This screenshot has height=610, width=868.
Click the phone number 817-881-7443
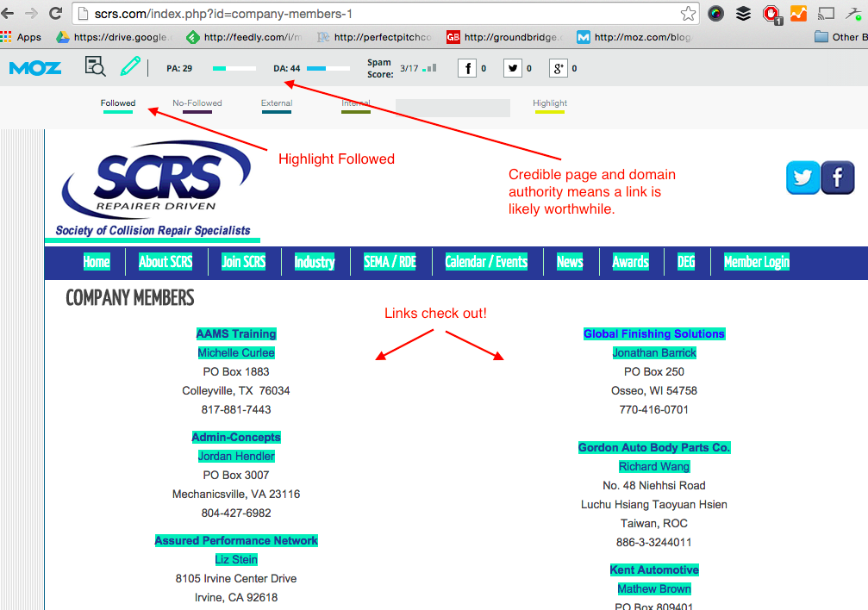click(x=236, y=409)
